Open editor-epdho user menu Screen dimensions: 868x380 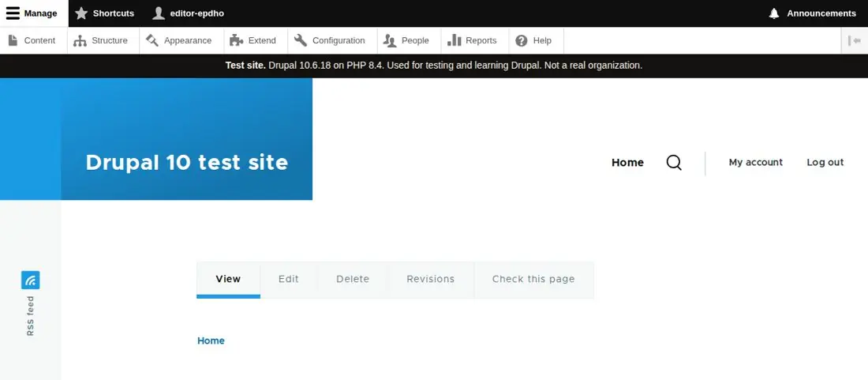pos(189,13)
